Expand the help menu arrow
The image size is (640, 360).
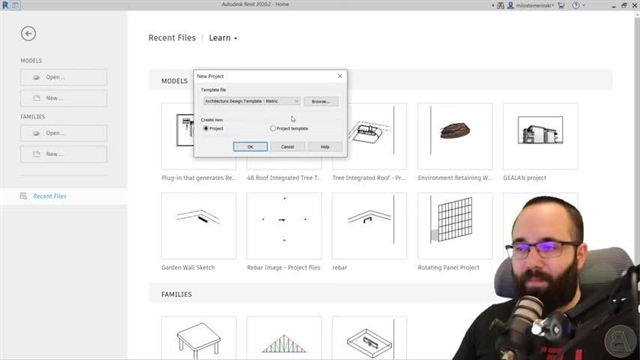pos(583,5)
